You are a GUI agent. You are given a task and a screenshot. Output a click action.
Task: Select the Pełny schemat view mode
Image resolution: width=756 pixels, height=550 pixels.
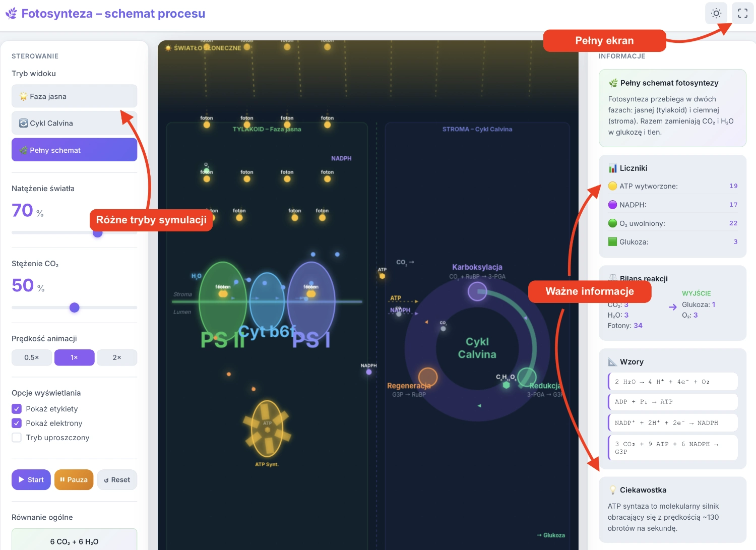click(74, 150)
